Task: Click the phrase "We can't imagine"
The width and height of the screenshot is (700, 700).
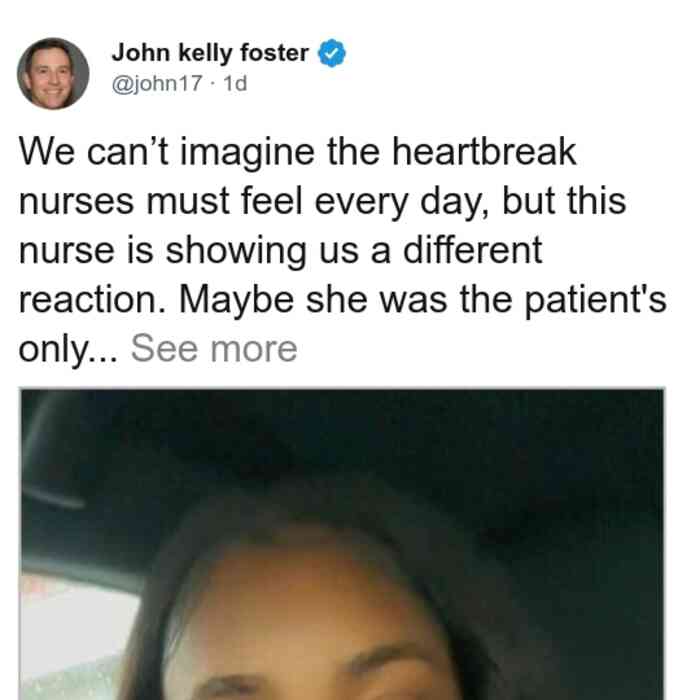Action: pos(167,152)
